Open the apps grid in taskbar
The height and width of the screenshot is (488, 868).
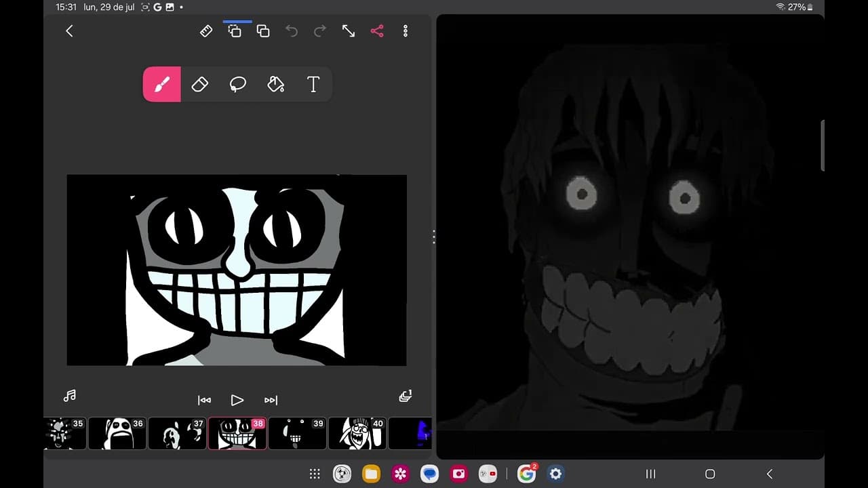pos(315,474)
